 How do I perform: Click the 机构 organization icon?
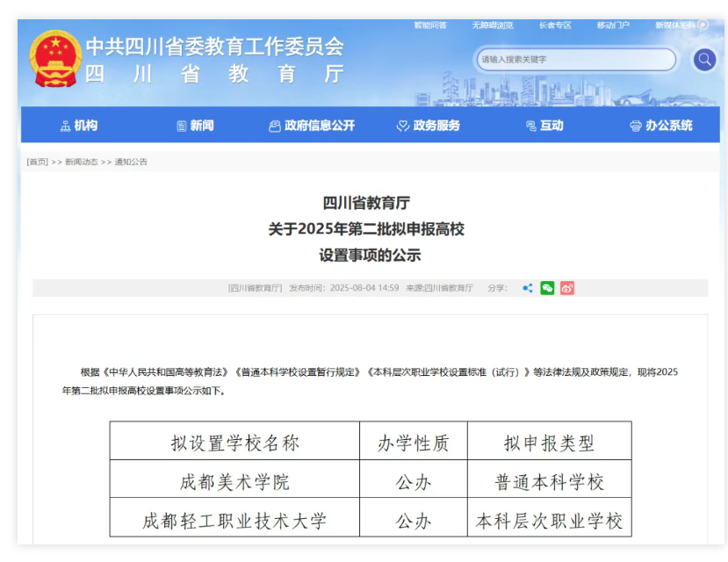(x=66, y=126)
